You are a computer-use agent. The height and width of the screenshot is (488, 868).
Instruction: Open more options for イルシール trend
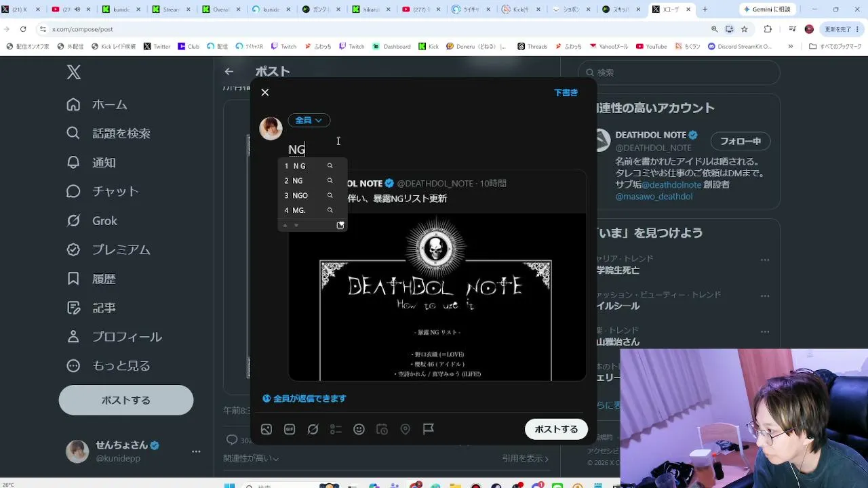click(765, 296)
